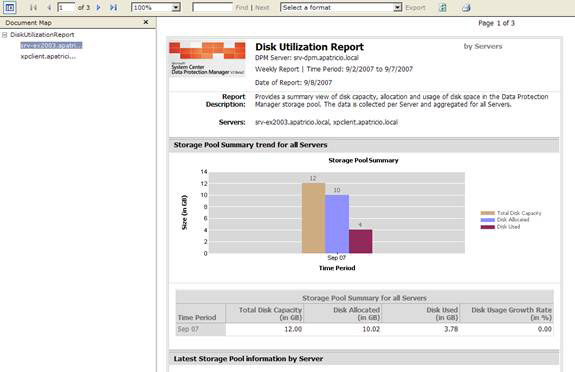
Task: Select DiskUtilizationReport in the document map
Action: point(42,34)
